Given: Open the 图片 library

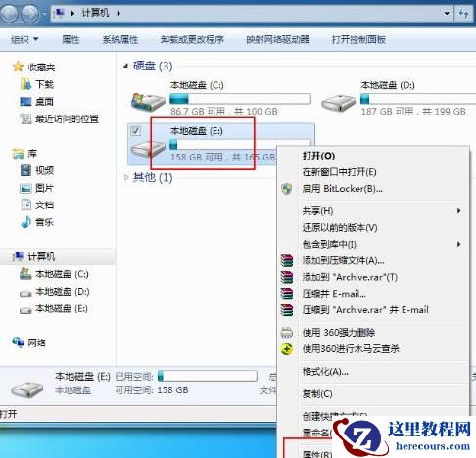Looking at the screenshot, I should click(36, 188).
